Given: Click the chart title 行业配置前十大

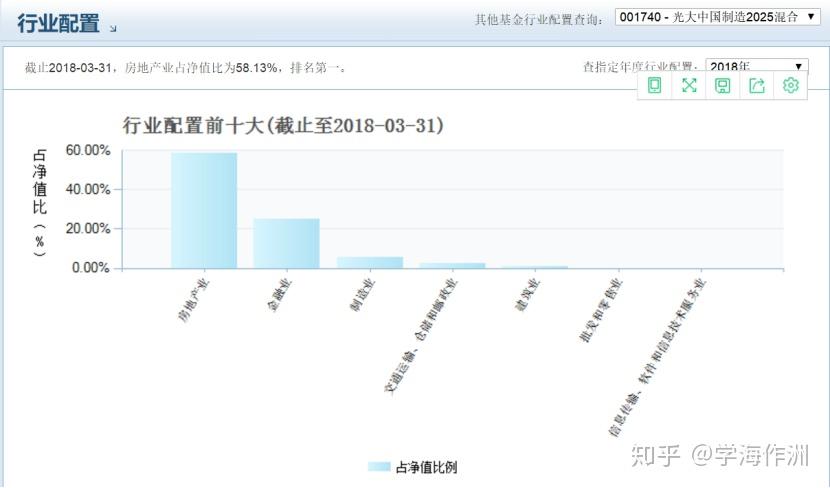Looking at the screenshot, I should [x=283, y=125].
